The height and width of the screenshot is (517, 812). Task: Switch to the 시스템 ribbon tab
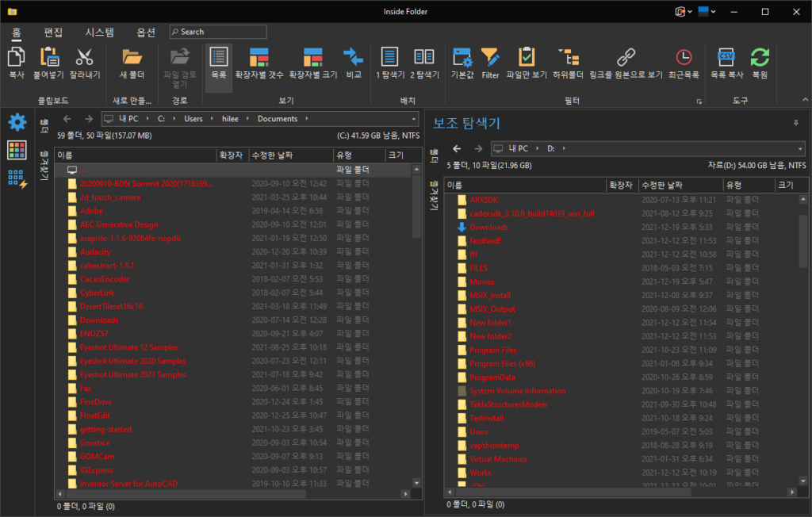[100, 32]
